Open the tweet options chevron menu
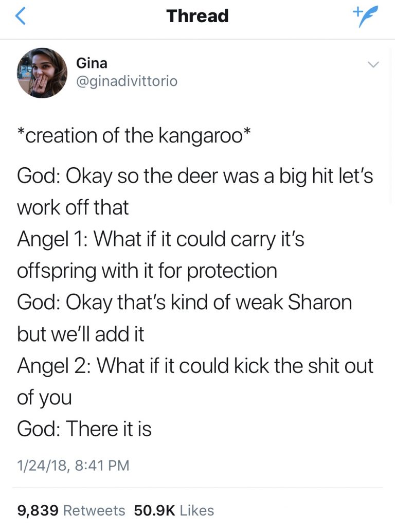 point(373,64)
